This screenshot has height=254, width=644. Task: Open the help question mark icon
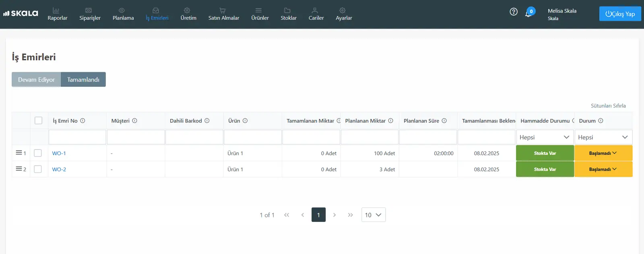(514, 12)
